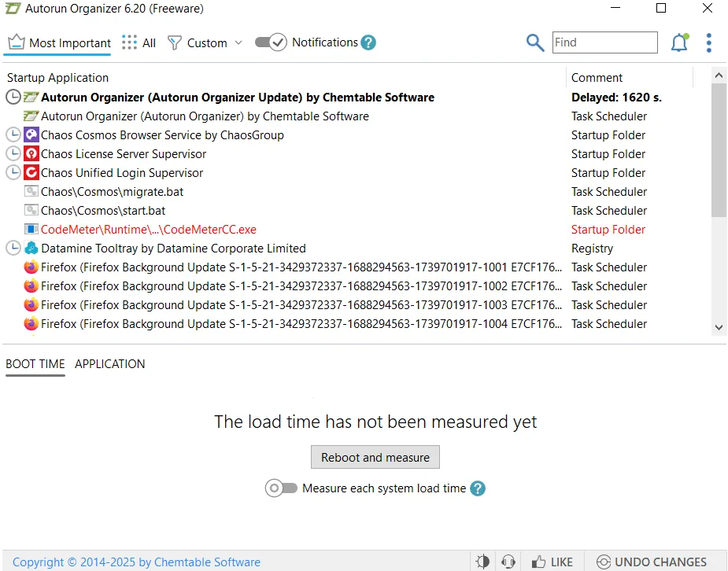This screenshot has height=571, width=728.
Task: Toggle Measure each system load time
Action: pyautogui.click(x=281, y=488)
